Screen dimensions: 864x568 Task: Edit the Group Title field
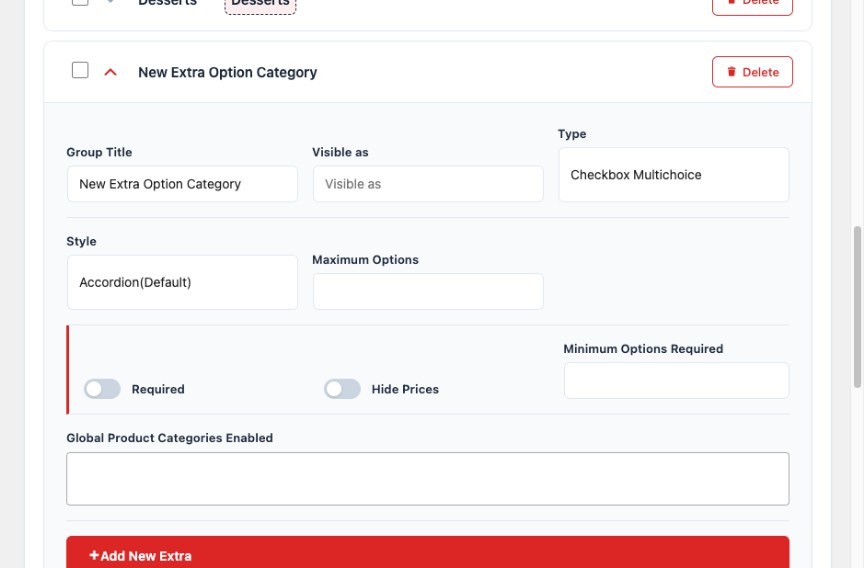182,184
